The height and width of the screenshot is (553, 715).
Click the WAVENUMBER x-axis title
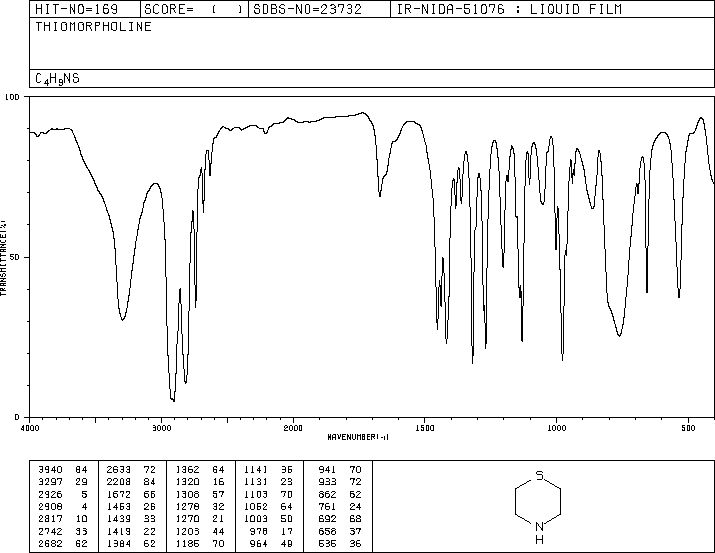[x=358, y=437]
